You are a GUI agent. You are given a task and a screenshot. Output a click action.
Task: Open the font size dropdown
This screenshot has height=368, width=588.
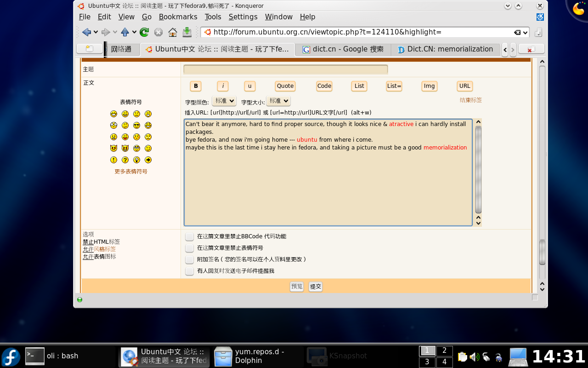(278, 101)
